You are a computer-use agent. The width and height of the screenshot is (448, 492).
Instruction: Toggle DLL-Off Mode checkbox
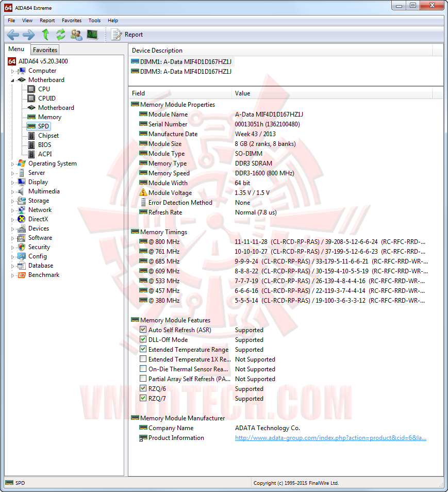[x=143, y=339]
